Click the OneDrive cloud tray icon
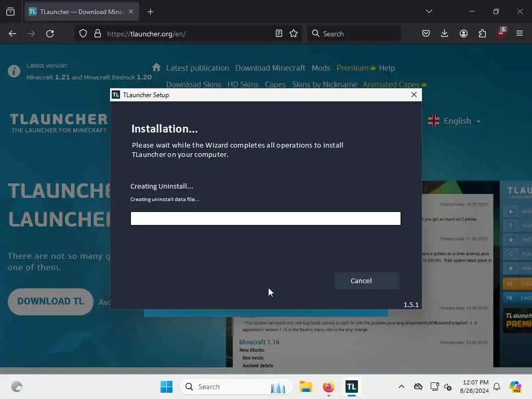The height and width of the screenshot is (399, 532). (418, 387)
